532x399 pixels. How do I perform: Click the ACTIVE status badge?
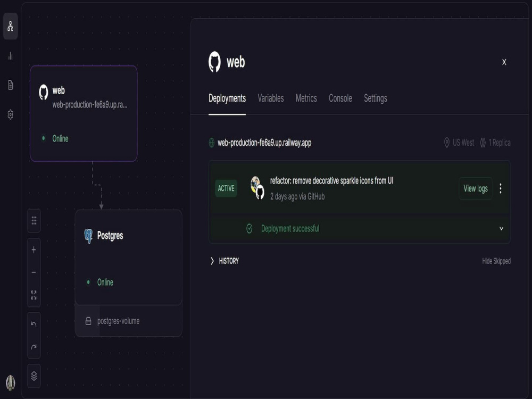[226, 188]
